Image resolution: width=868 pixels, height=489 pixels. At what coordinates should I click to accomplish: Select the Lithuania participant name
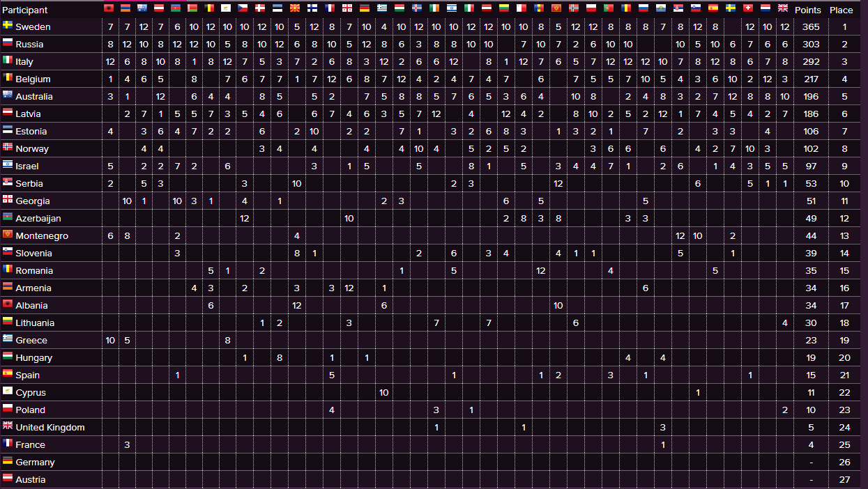(35, 323)
